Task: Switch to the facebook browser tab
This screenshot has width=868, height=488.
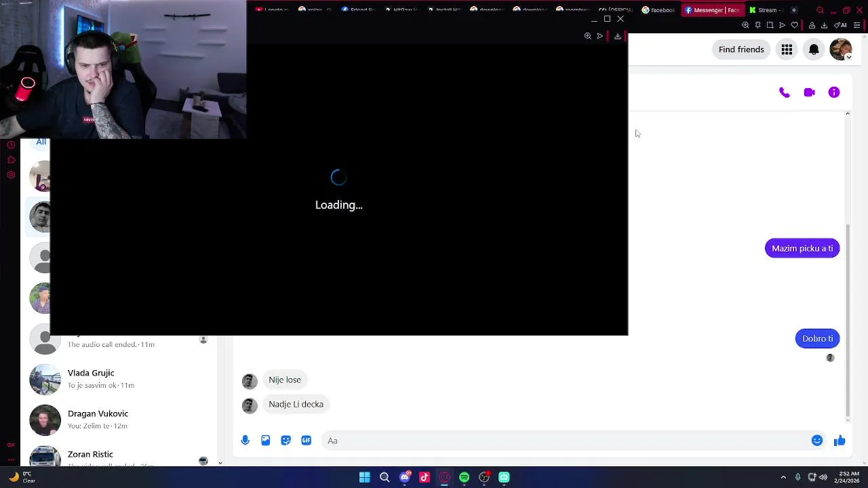Action: [x=658, y=10]
